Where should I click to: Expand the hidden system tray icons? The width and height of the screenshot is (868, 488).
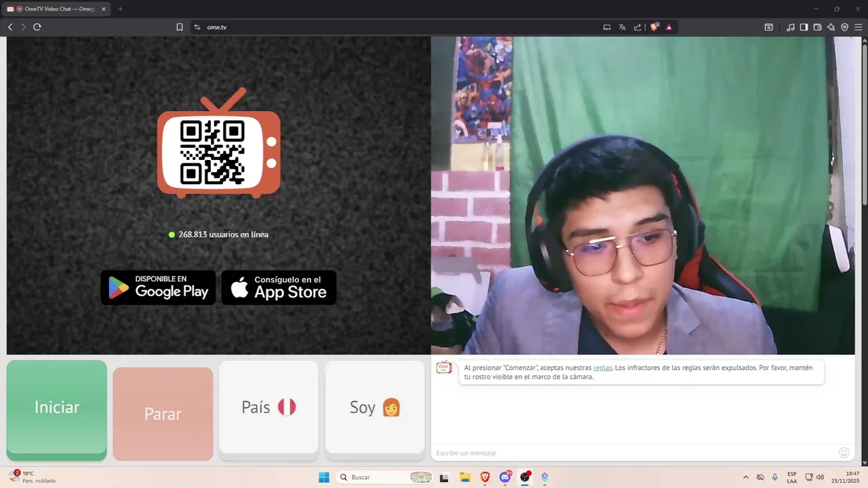click(x=746, y=477)
